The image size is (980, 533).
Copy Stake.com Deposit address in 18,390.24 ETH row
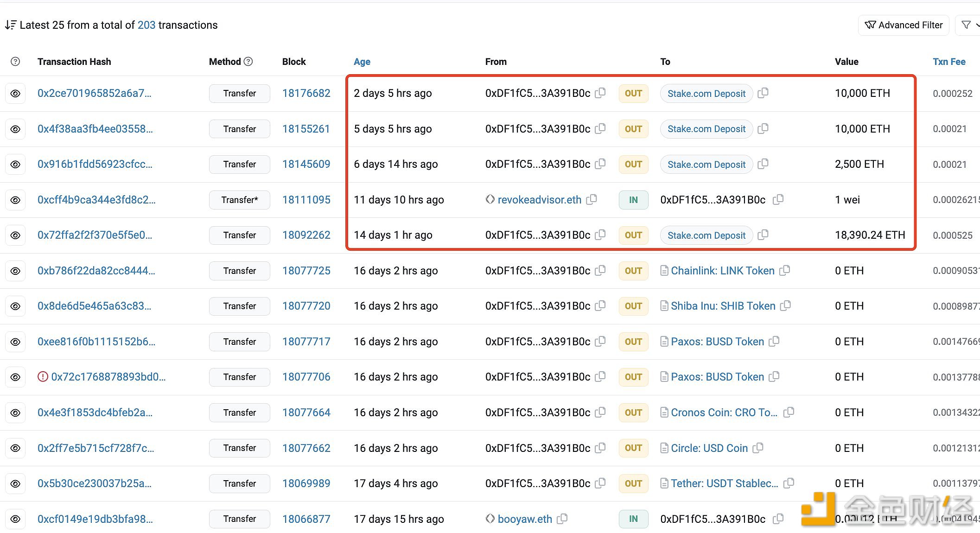tap(763, 235)
